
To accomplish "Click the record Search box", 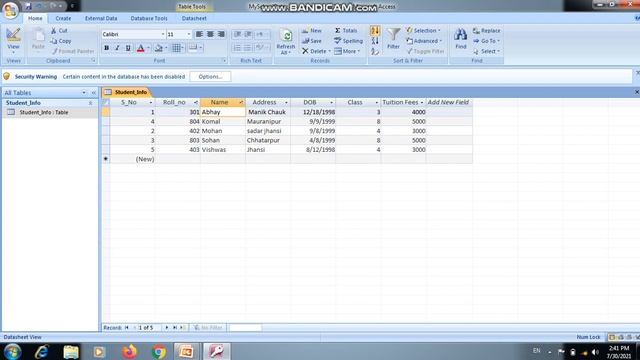I will (x=245, y=328).
